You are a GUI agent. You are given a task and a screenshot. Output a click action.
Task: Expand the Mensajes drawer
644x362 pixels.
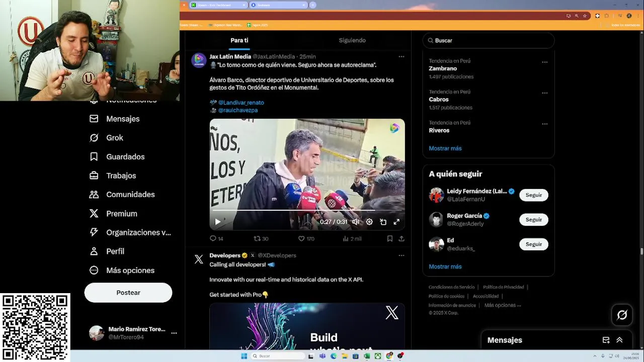(619, 340)
